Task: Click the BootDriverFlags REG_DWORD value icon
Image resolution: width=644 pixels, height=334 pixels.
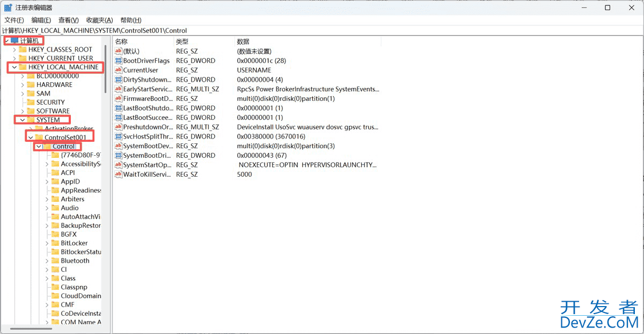Action: click(x=118, y=61)
